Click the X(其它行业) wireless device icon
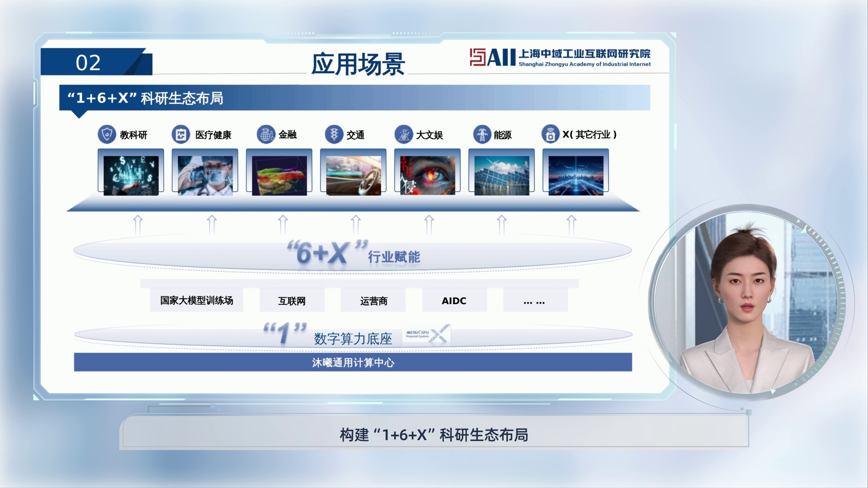The height and width of the screenshot is (488, 868). pos(551,134)
